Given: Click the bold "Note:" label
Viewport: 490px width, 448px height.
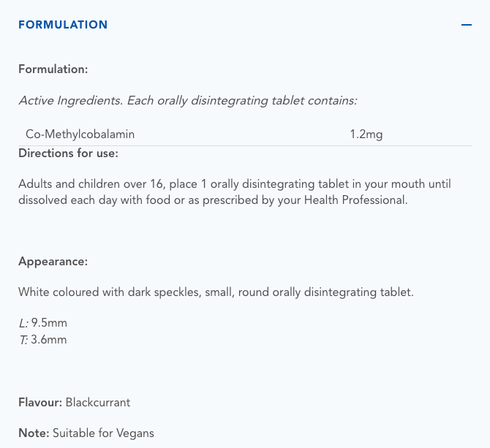Looking at the screenshot, I should [x=34, y=433].
